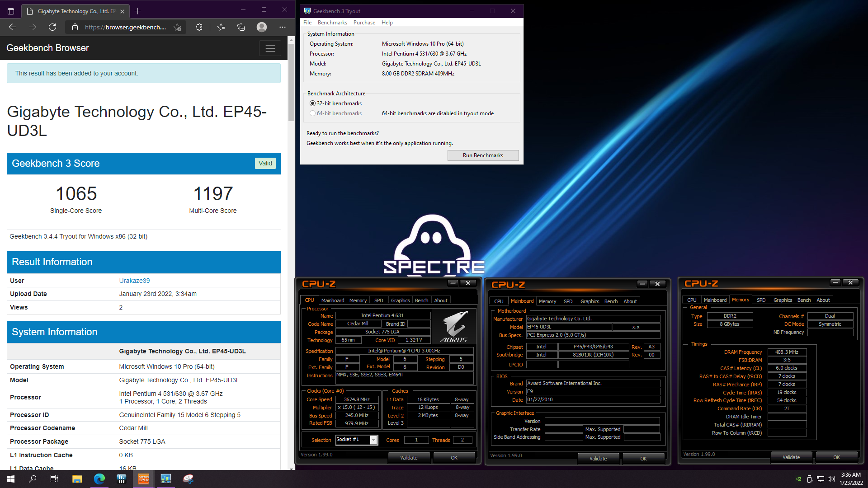Click Run Benchmarks button
Viewport: 868px width, 488px height.
[483, 155]
